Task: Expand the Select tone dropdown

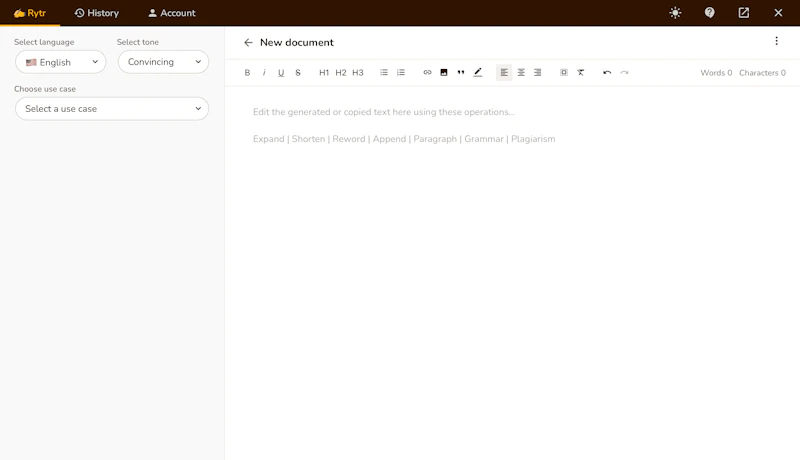Action: pyautogui.click(x=163, y=62)
